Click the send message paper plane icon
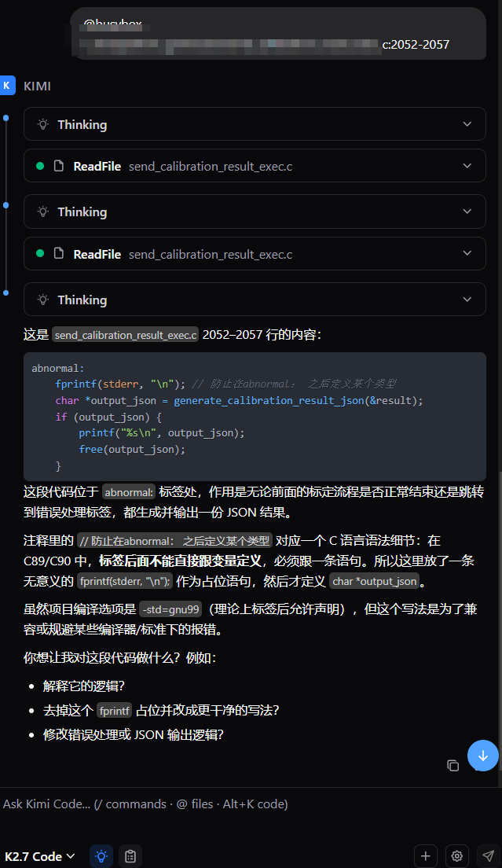This screenshot has width=502, height=868. pos(488,856)
